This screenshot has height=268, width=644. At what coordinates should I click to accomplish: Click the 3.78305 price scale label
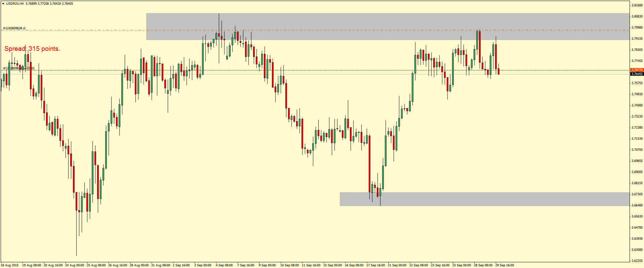tap(637, 50)
